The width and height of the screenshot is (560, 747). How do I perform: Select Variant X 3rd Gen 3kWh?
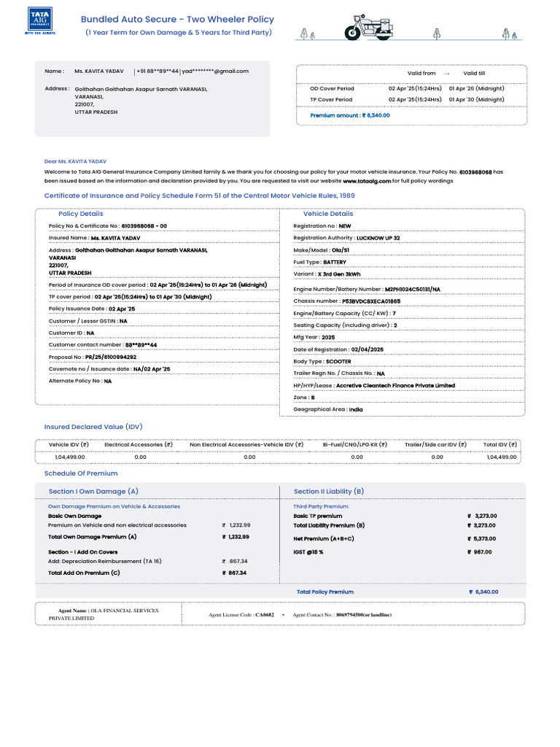(x=327, y=274)
